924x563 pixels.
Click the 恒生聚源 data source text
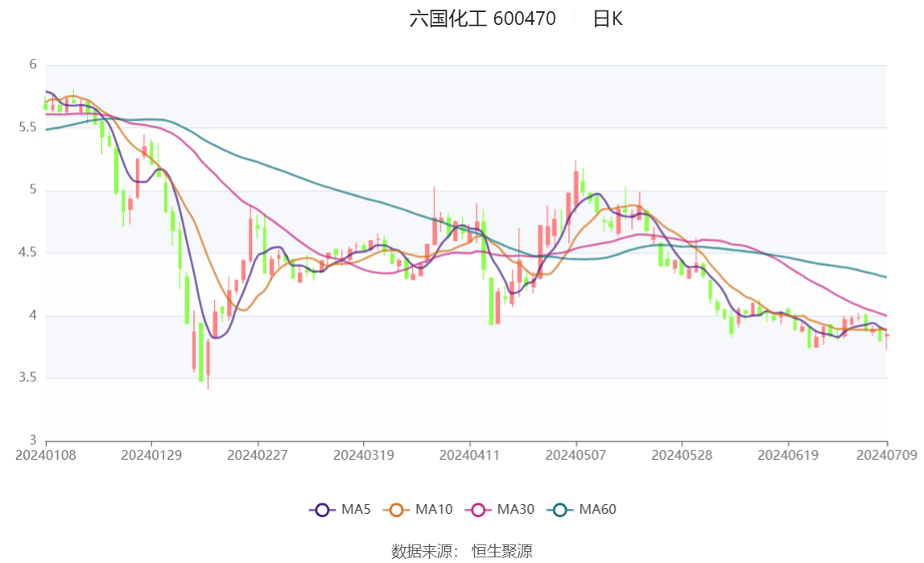pos(501,551)
